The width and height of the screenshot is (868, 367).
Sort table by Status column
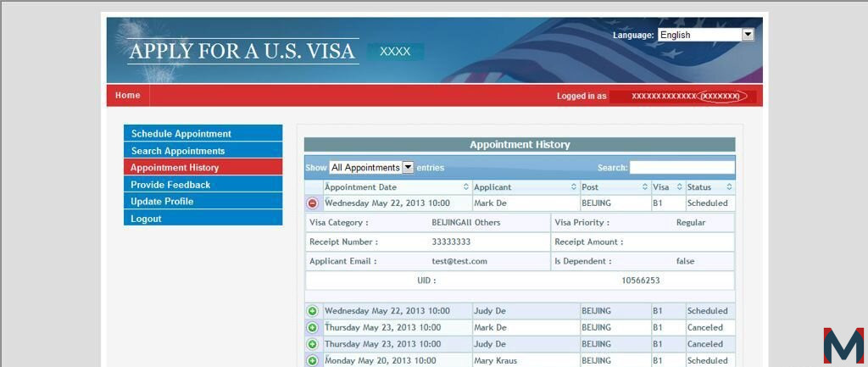pyautogui.click(x=710, y=187)
